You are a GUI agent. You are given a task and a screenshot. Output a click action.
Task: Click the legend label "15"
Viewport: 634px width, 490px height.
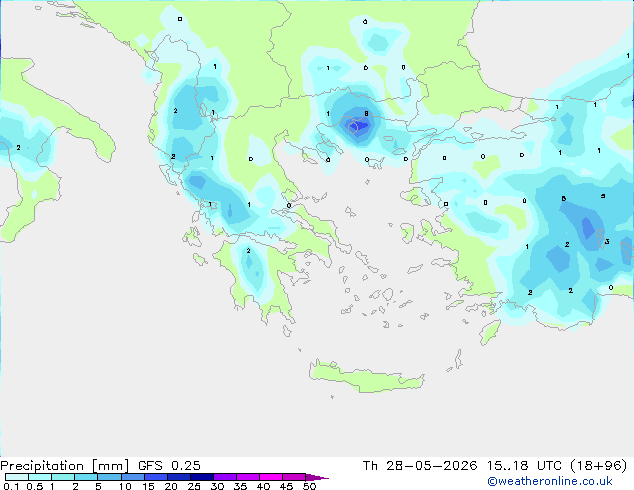[x=148, y=486]
